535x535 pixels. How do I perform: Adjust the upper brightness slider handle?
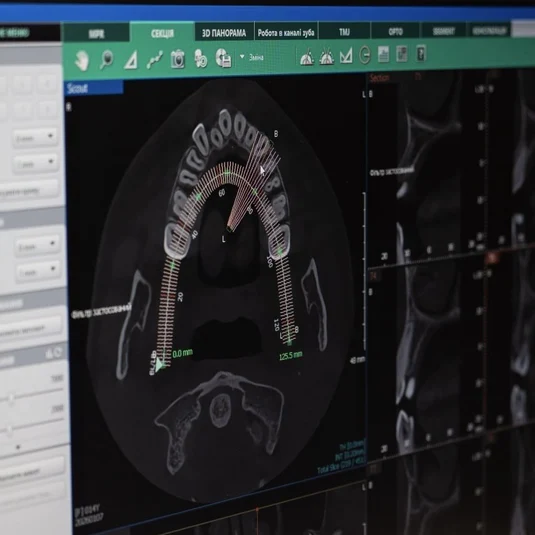pos(12,398)
